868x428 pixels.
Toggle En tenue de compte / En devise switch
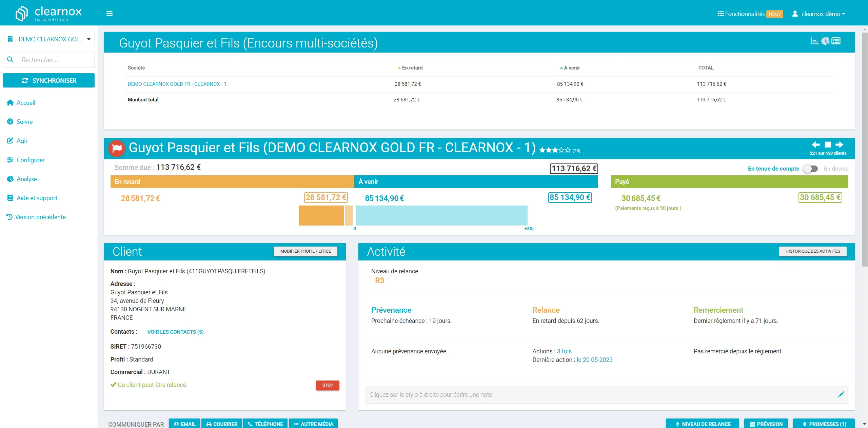tap(811, 169)
